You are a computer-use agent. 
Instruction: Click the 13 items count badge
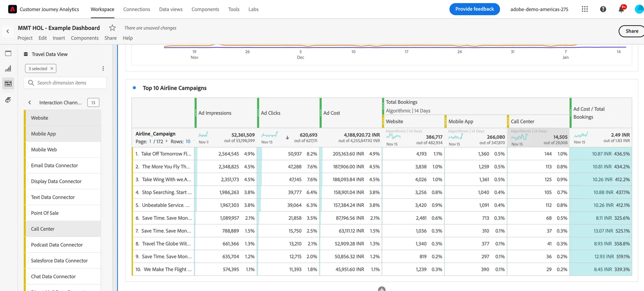click(93, 102)
